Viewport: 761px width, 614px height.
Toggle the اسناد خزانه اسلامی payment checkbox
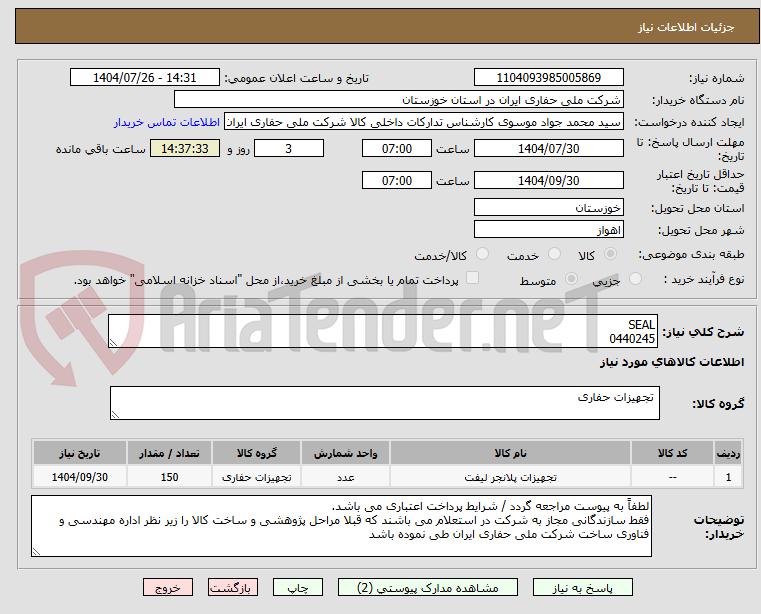(472, 278)
